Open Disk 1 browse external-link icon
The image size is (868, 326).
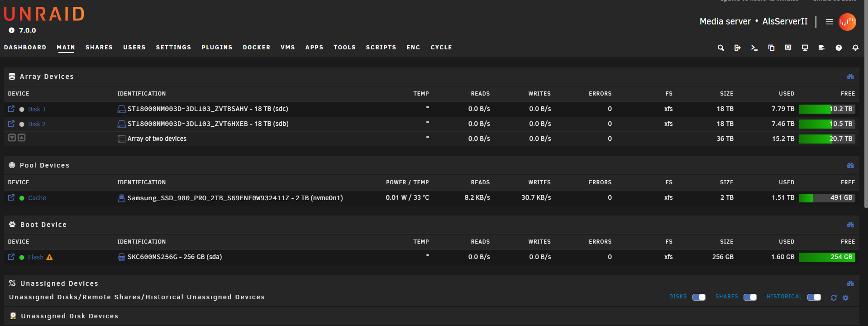(11, 109)
